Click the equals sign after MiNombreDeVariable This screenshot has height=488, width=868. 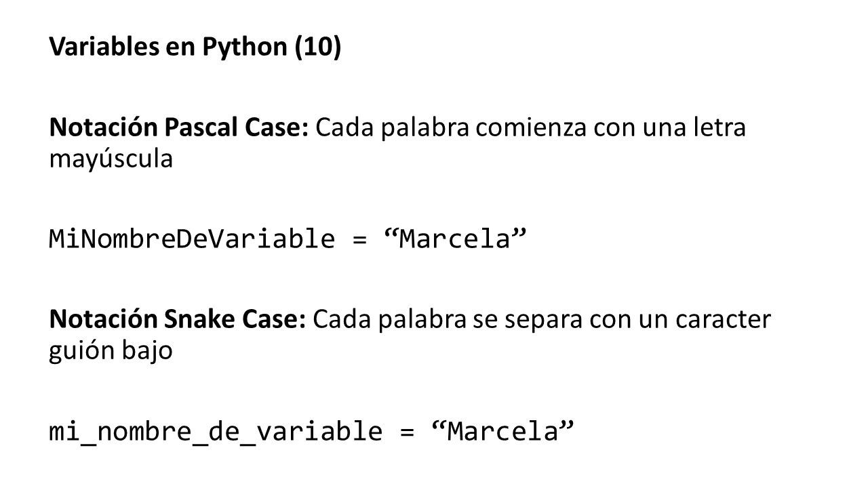coord(359,240)
